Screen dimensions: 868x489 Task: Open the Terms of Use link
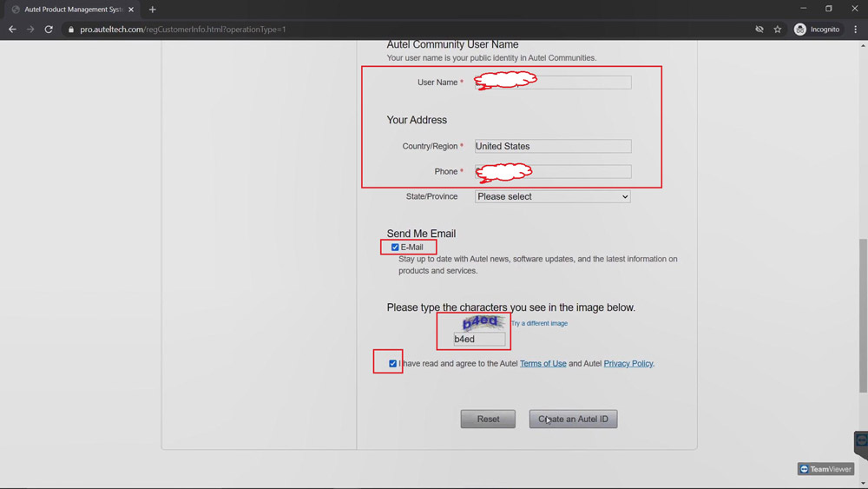tap(543, 364)
